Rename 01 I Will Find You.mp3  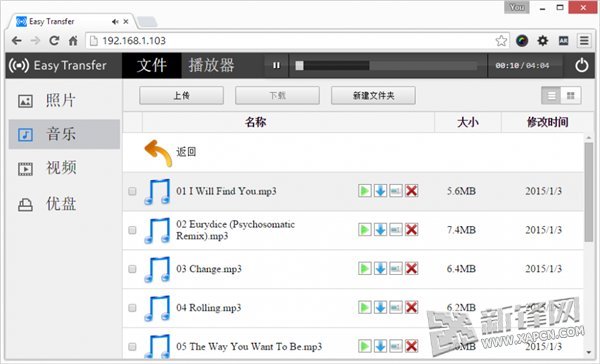(396, 191)
